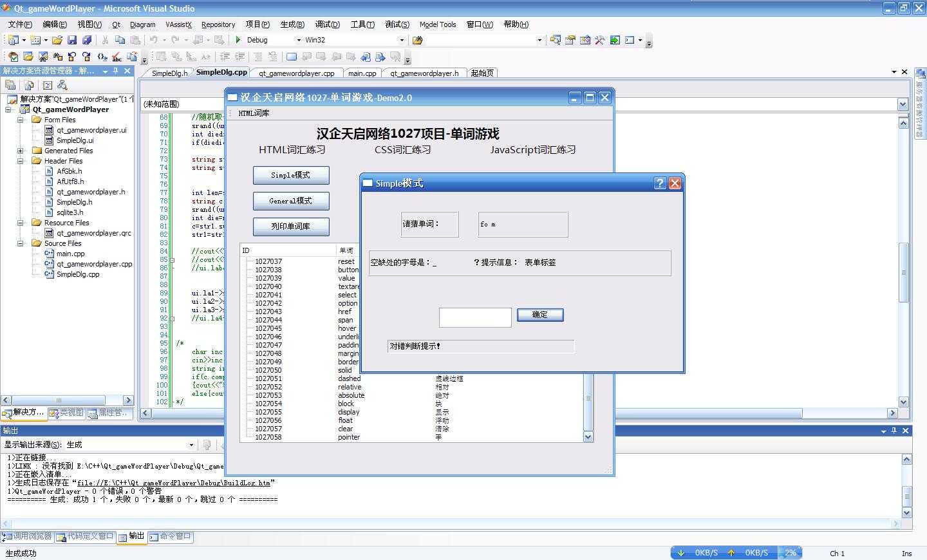The width and height of the screenshot is (927, 560).
Task: Click the braces {} VAssistX icon
Action: (x=102, y=57)
